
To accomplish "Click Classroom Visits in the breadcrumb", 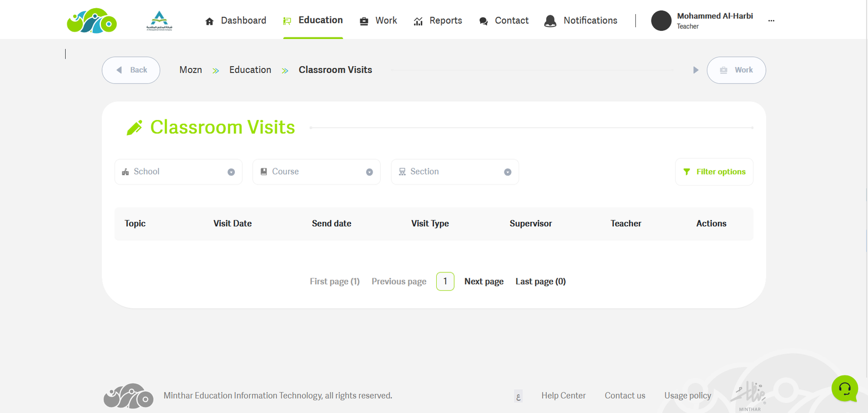I will tap(335, 70).
